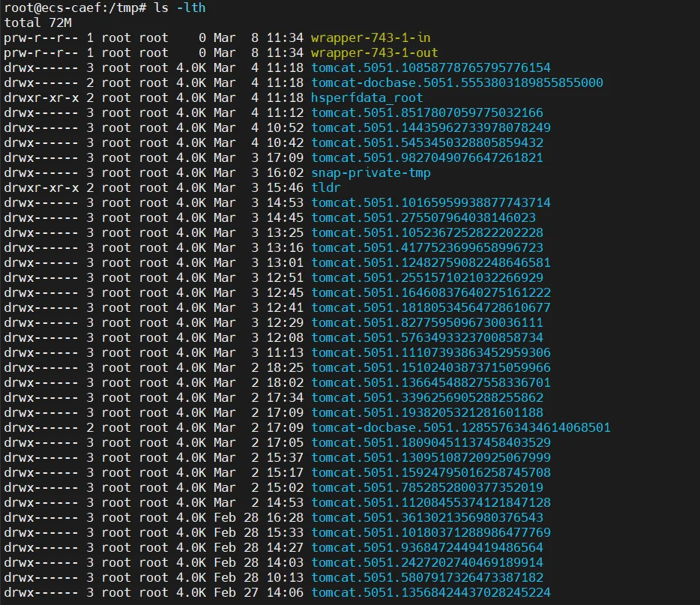Image resolution: width=700 pixels, height=605 pixels.
Task: Click 'tomcat.5051.5763493323700858734'
Action: click(427, 338)
